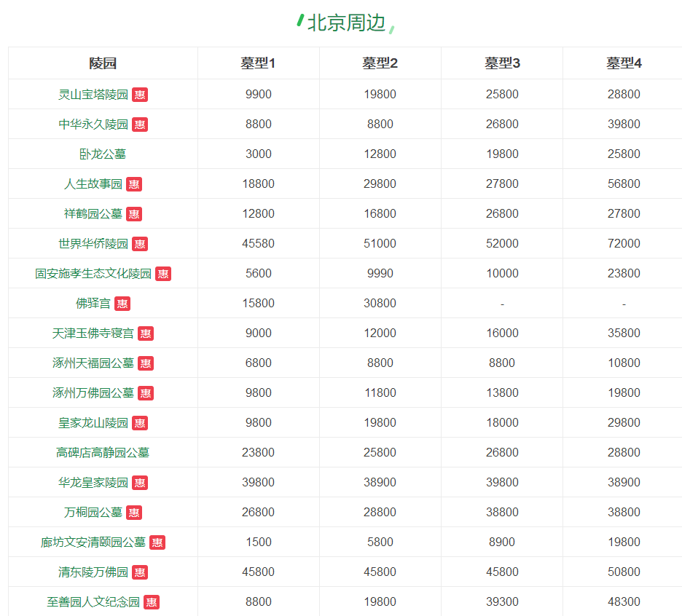Click the 陵园 column header

coord(103,63)
